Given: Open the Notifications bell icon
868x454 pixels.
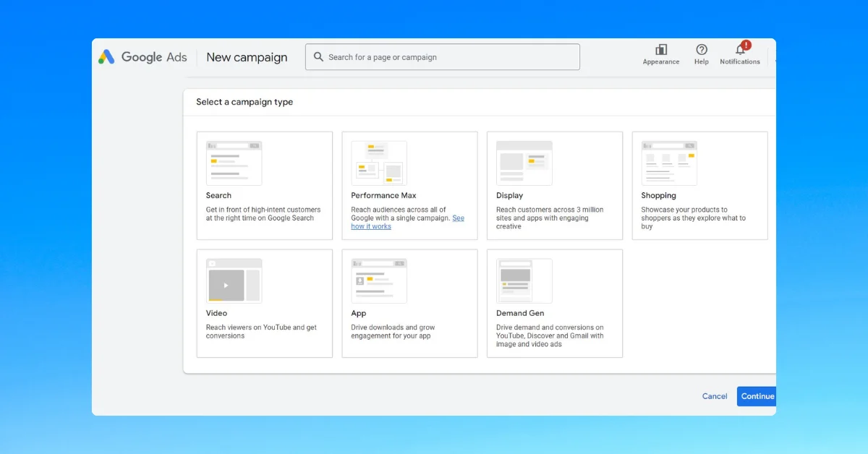Looking at the screenshot, I should tap(740, 50).
